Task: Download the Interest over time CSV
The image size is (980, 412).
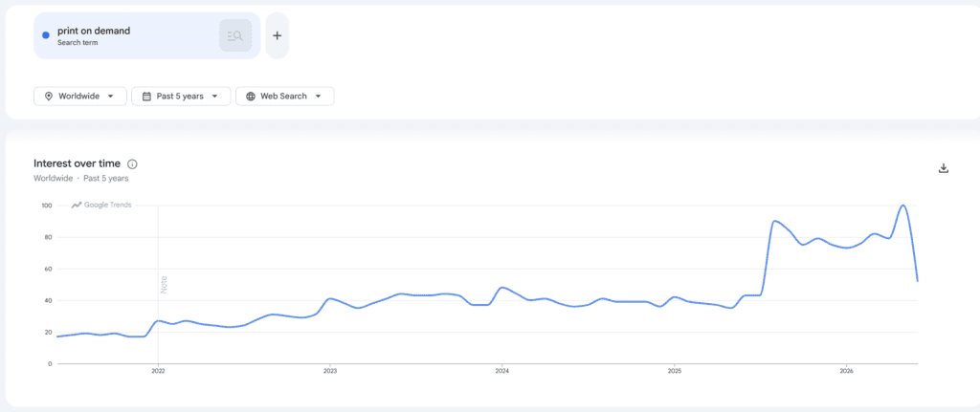Action: 944,168
